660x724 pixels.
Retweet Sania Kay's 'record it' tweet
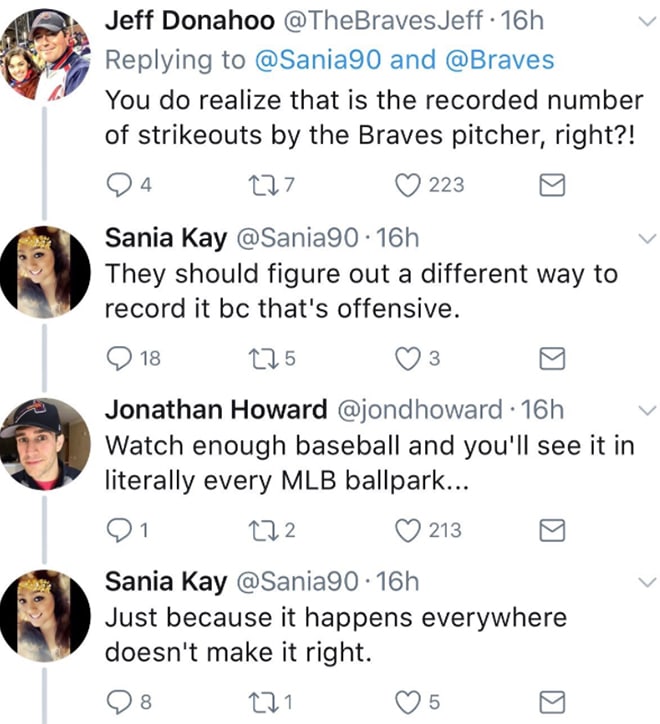click(x=256, y=357)
